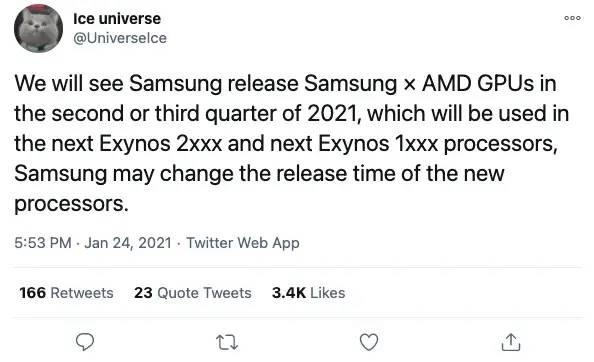View the 23 Quote Tweets list
This screenshot has width=594, height=362.
coord(192,293)
